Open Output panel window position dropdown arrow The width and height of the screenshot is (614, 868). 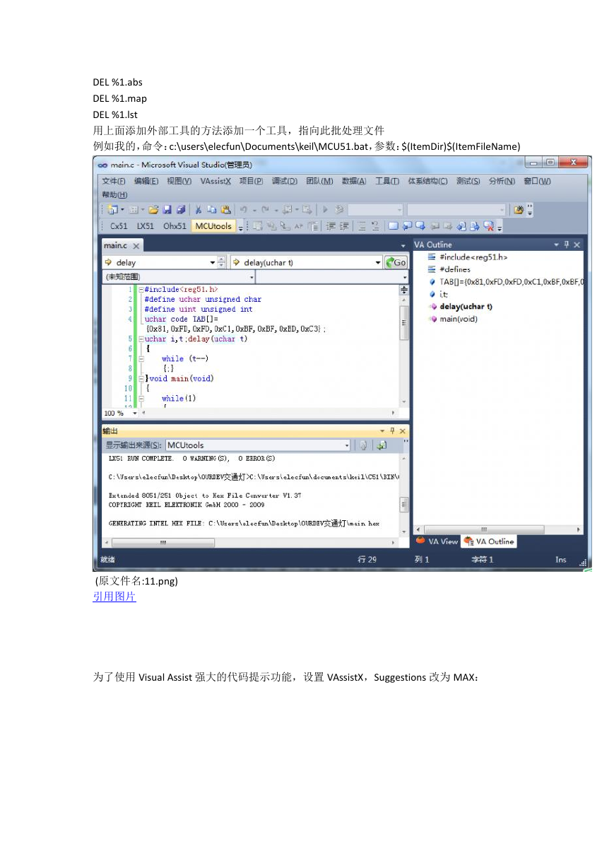pyautogui.click(x=382, y=430)
